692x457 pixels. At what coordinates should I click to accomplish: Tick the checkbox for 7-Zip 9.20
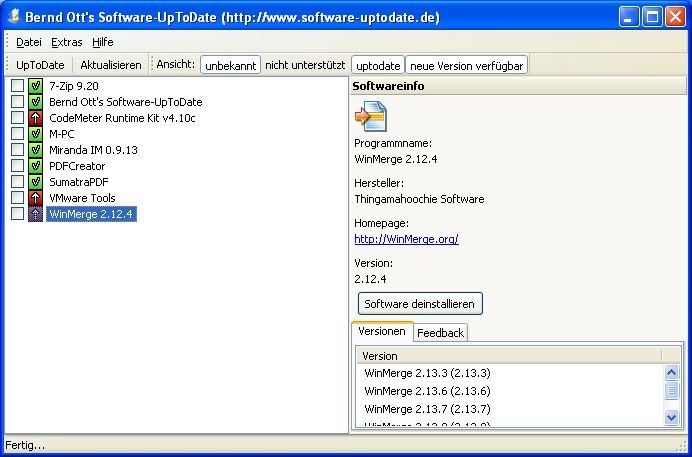pos(17,86)
